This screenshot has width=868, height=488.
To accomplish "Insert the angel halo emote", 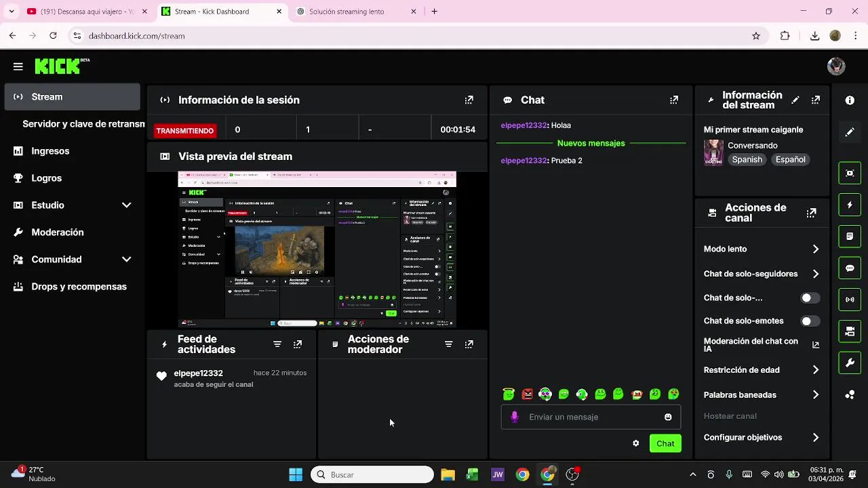I will click(509, 394).
